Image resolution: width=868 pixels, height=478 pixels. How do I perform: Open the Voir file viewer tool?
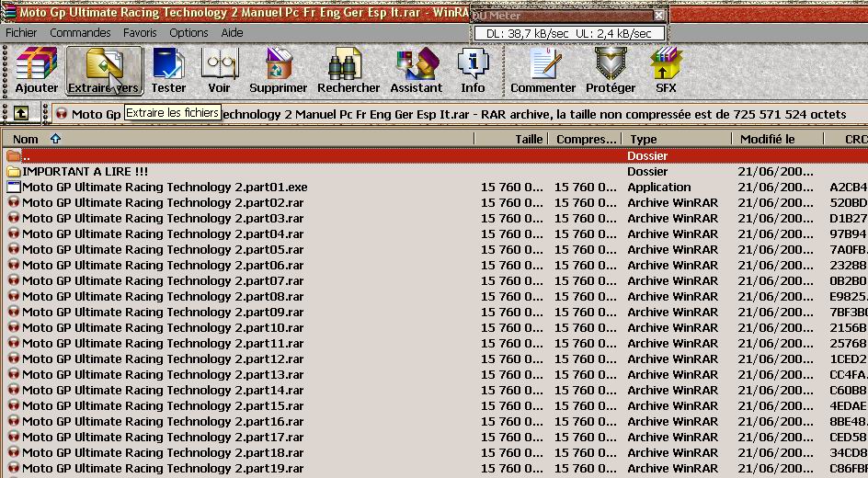pos(219,70)
